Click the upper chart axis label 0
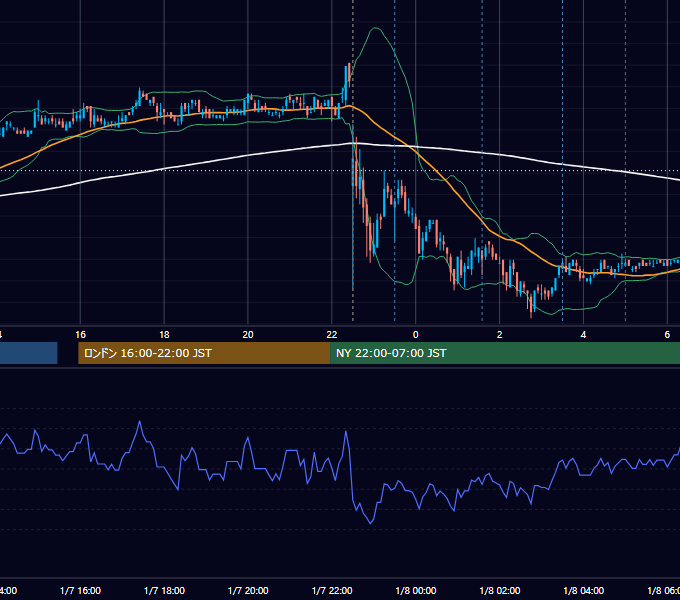This screenshot has width=680, height=600. pyautogui.click(x=415, y=335)
